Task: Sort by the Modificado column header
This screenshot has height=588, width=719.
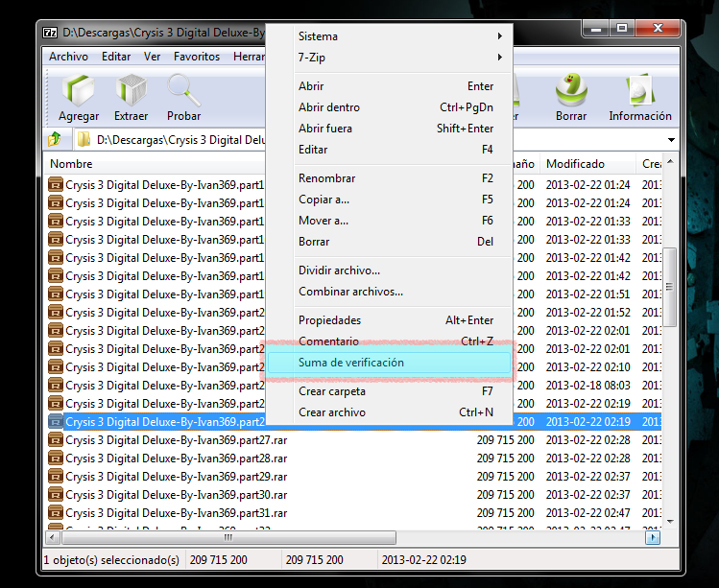Action: (x=587, y=164)
